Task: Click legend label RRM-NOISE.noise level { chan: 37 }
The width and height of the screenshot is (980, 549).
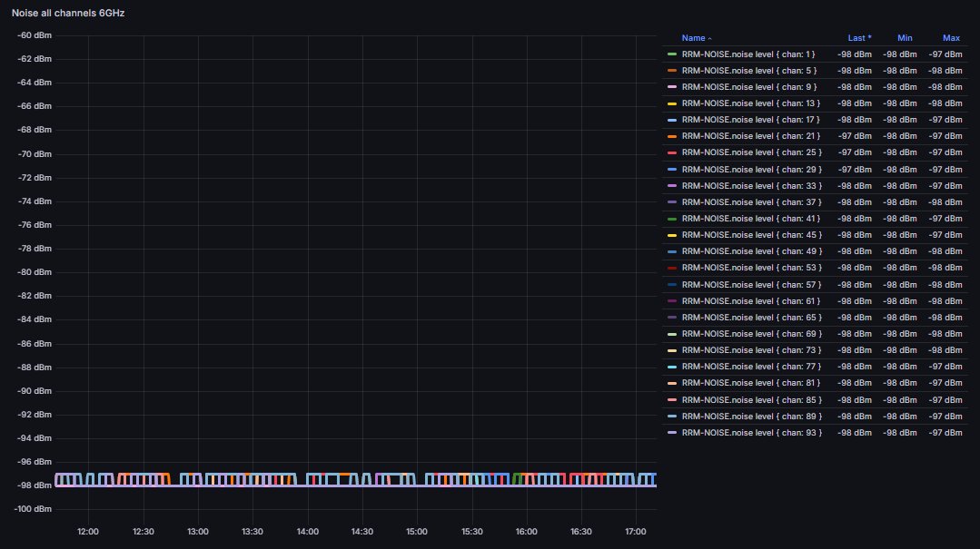Action: tap(751, 202)
